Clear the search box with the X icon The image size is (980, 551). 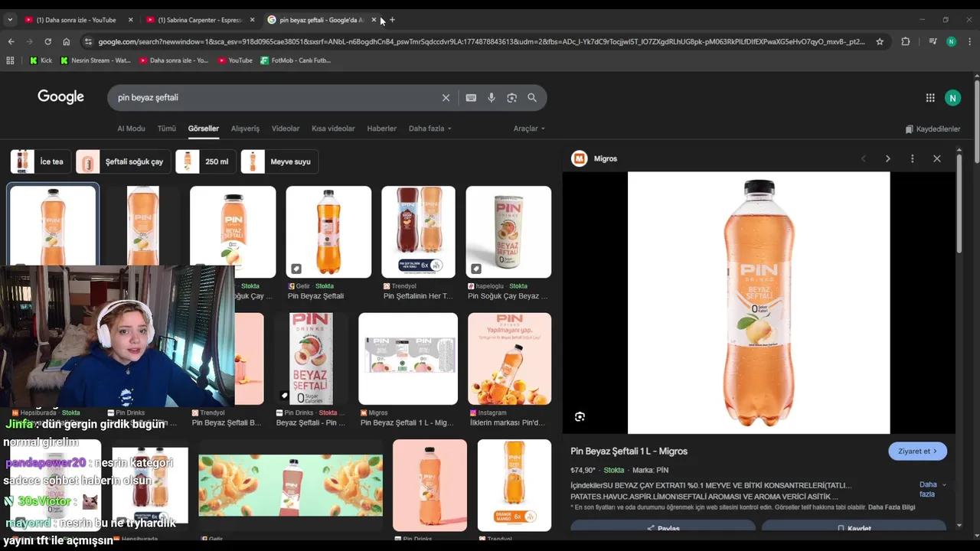point(446,98)
